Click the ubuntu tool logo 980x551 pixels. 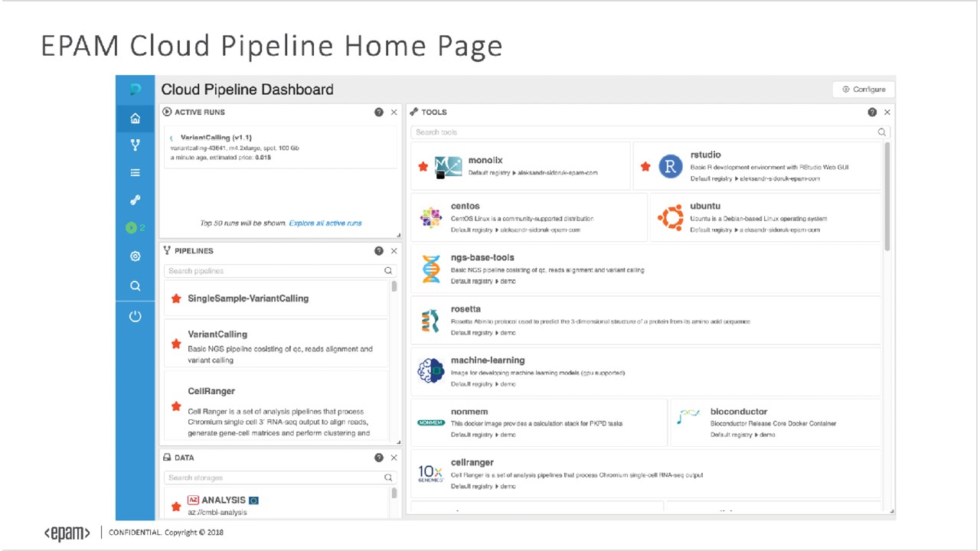[x=671, y=218]
